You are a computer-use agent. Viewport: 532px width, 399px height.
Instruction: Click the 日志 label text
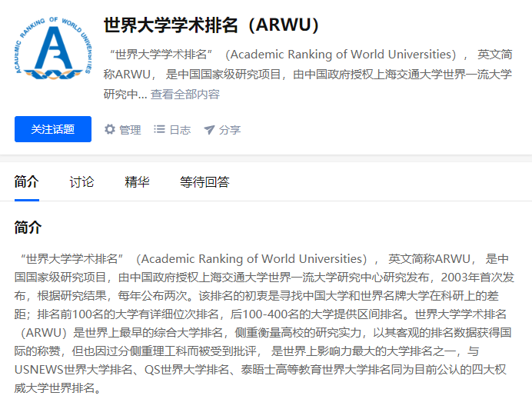180,130
